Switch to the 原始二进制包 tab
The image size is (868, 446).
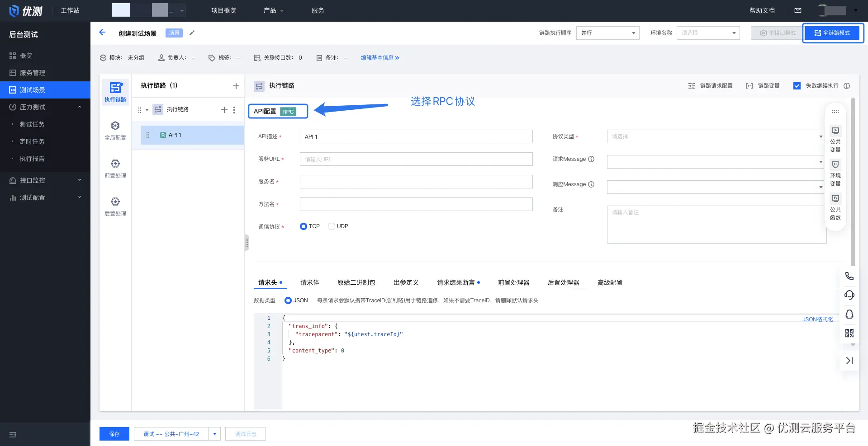pos(356,282)
